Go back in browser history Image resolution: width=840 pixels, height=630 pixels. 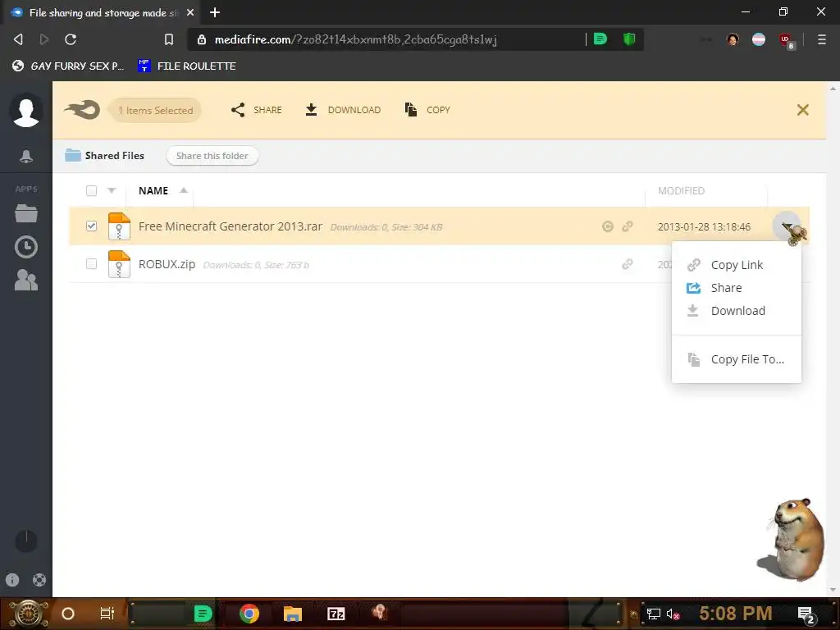(x=18, y=39)
